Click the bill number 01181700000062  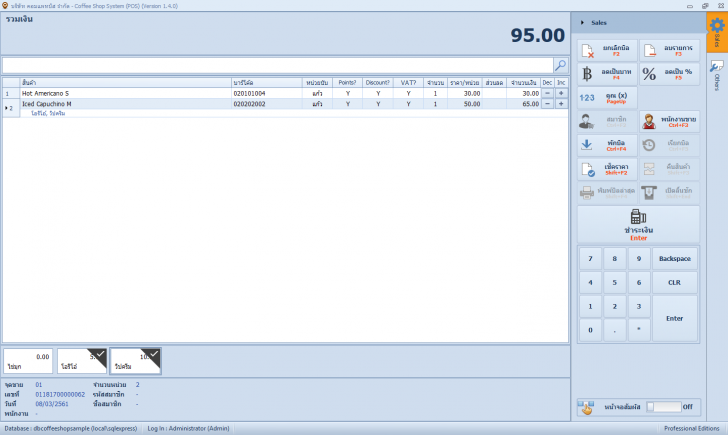click(60, 395)
